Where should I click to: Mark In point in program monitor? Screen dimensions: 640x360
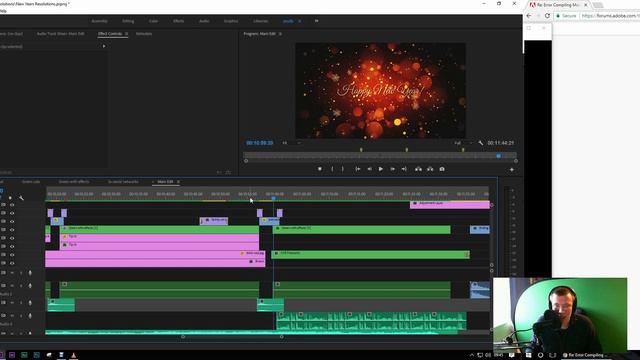pos(332,169)
